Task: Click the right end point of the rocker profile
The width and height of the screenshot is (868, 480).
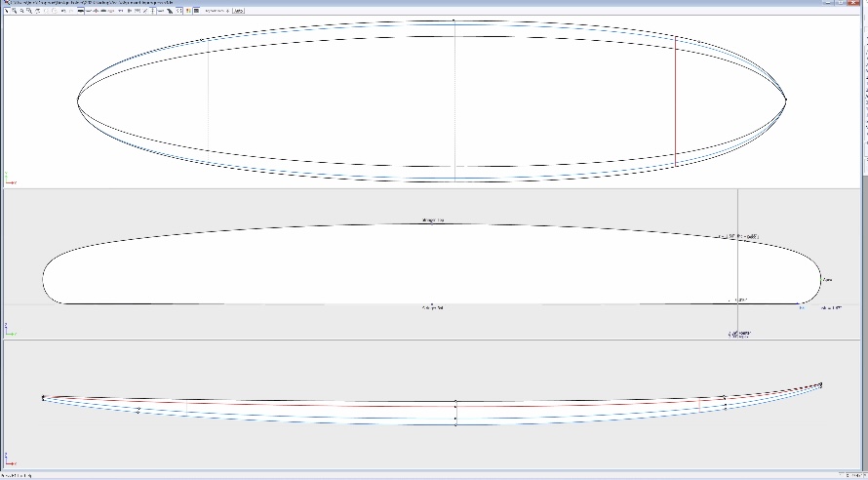Action: [822, 384]
